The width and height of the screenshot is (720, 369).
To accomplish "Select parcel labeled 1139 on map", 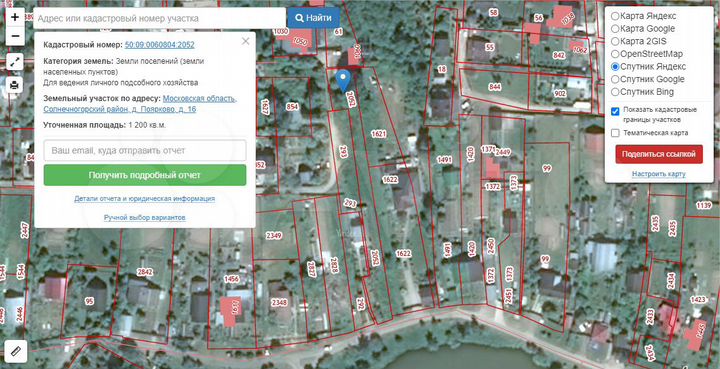I will 703,206.
